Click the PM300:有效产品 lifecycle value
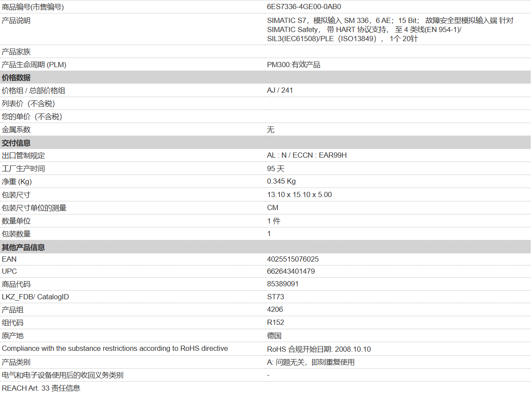Image resolution: width=532 pixels, height=395 pixels. pyautogui.click(x=294, y=65)
